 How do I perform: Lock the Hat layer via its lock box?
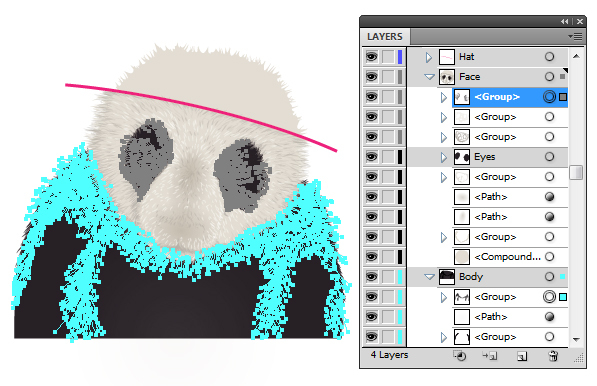pos(388,57)
